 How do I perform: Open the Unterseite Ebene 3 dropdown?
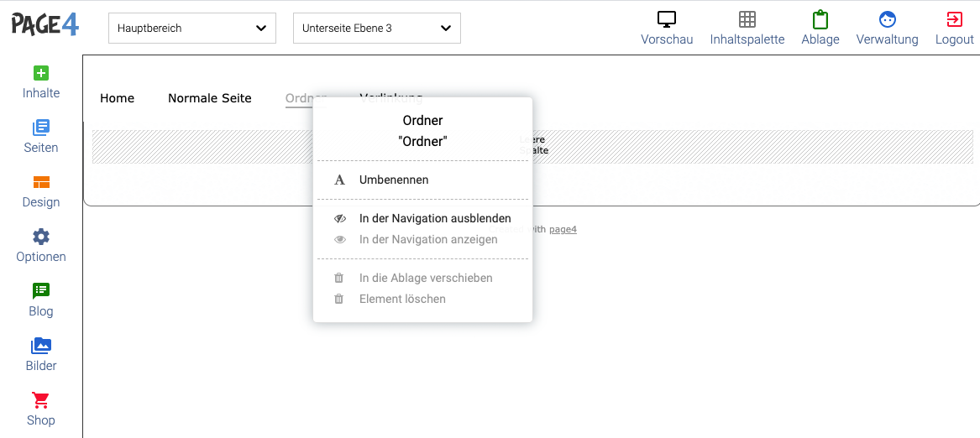(x=377, y=29)
